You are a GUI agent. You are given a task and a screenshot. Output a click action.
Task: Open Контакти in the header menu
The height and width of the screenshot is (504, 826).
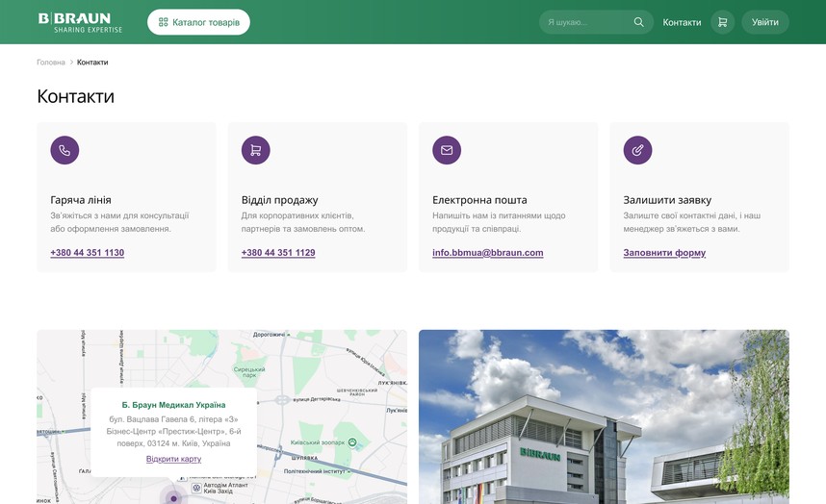(x=682, y=22)
